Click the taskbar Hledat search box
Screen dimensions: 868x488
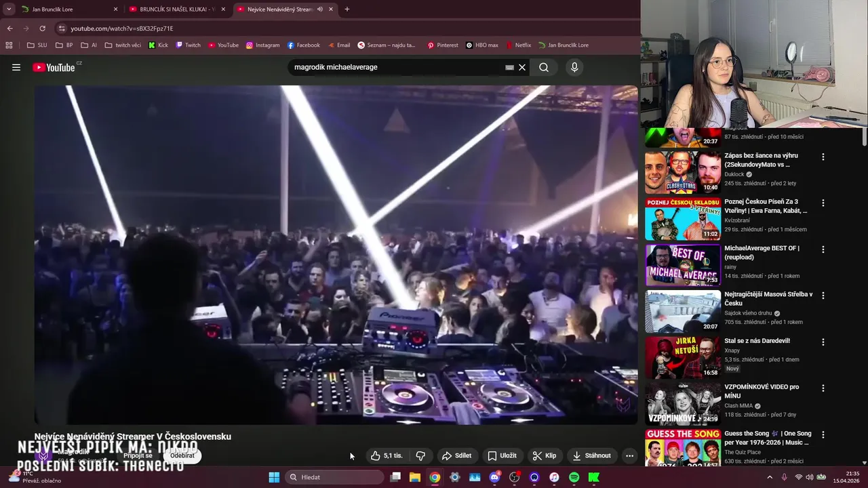335,477
